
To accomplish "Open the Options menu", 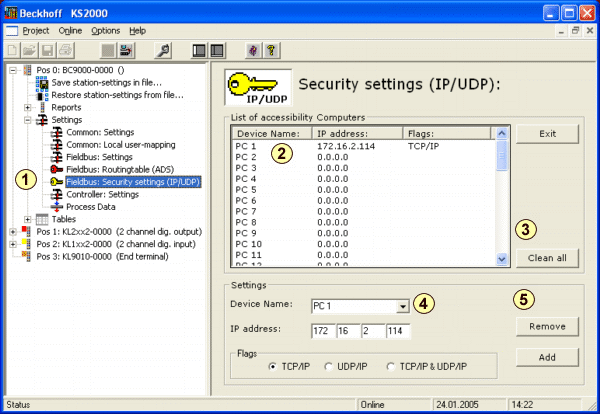I will tap(105, 31).
